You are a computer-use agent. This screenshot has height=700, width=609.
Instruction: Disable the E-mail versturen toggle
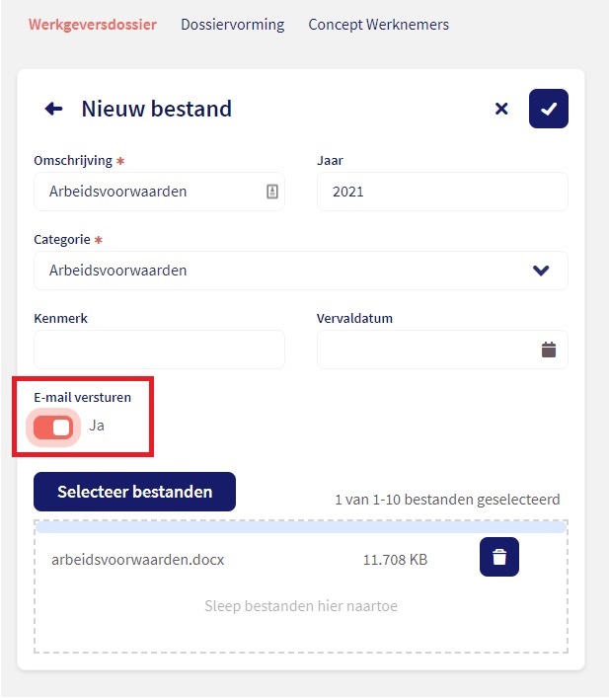pyautogui.click(x=53, y=427)
